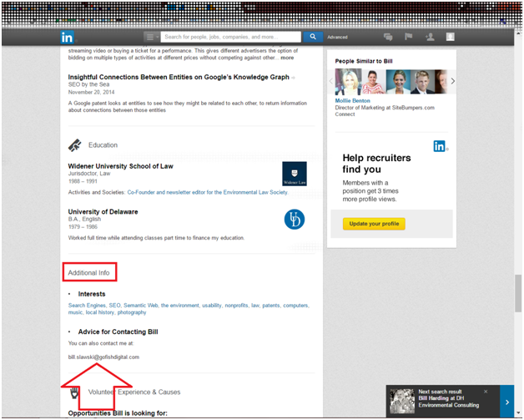Click Connect under Mollie Benton
This screenshot has height=420, width=524.
point(345,114)
